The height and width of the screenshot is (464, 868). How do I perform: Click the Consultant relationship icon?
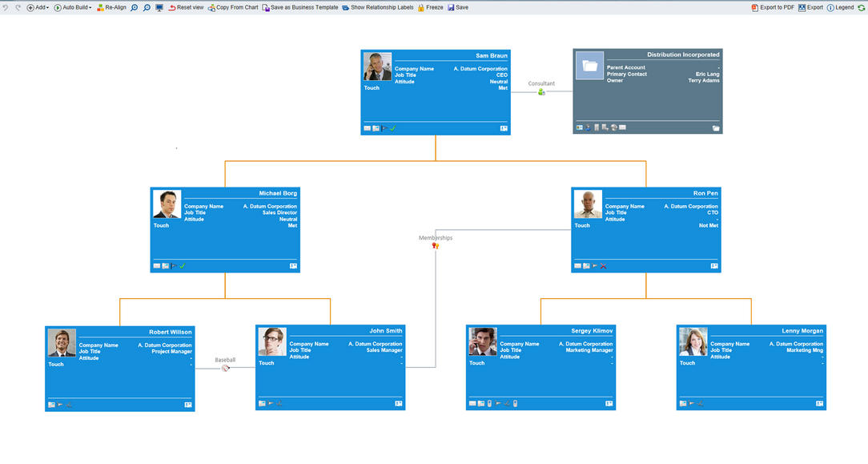[541, 92]
